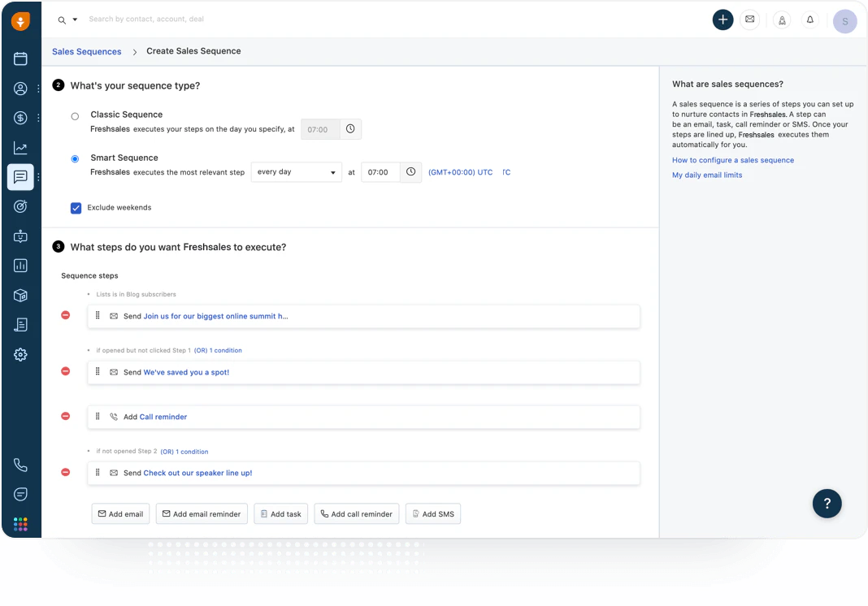Open the Phone icon near the bottom sidebar
This screenshot has width=868, height=606.
click(20, 465)
